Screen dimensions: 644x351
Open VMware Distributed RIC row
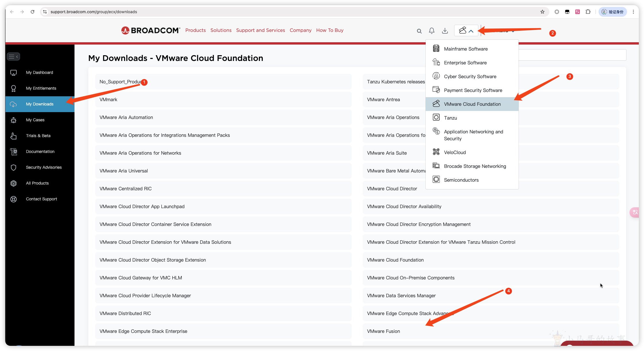point(223,313)
